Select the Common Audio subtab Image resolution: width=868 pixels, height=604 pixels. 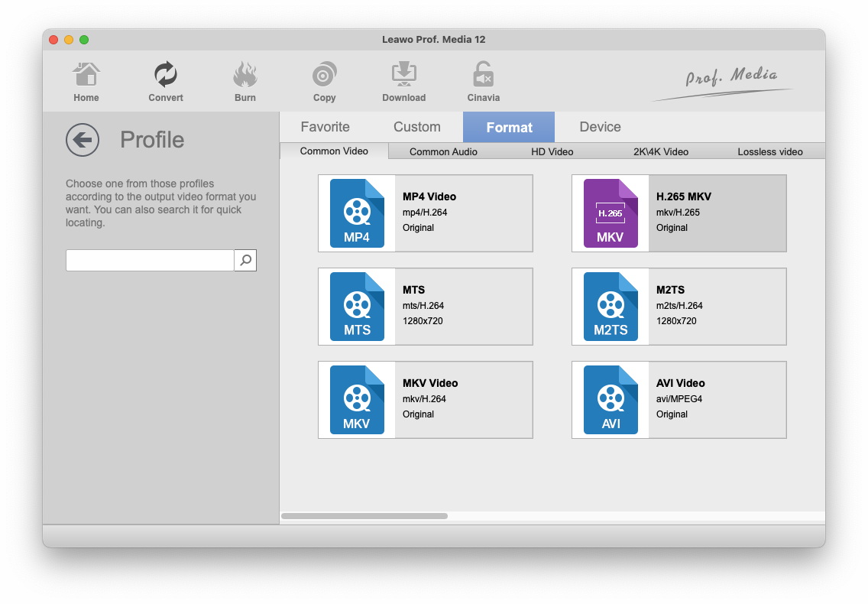443,151
